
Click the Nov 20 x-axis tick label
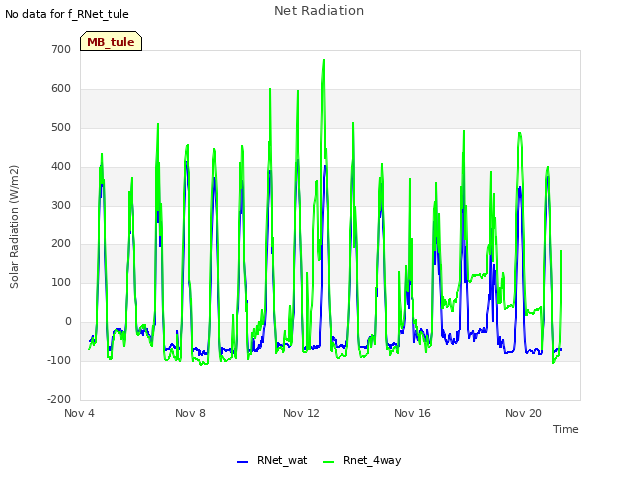point(523,413)
